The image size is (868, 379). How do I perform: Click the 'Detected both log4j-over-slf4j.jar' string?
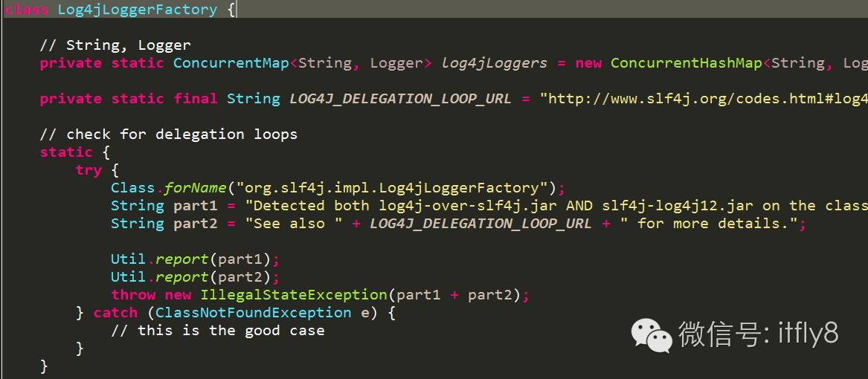(x=556, y=206)
